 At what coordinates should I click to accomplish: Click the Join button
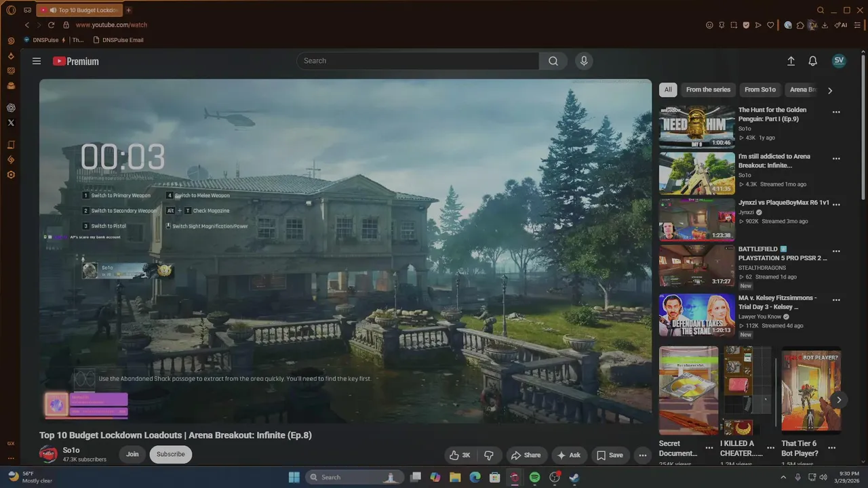click(132, 454)
